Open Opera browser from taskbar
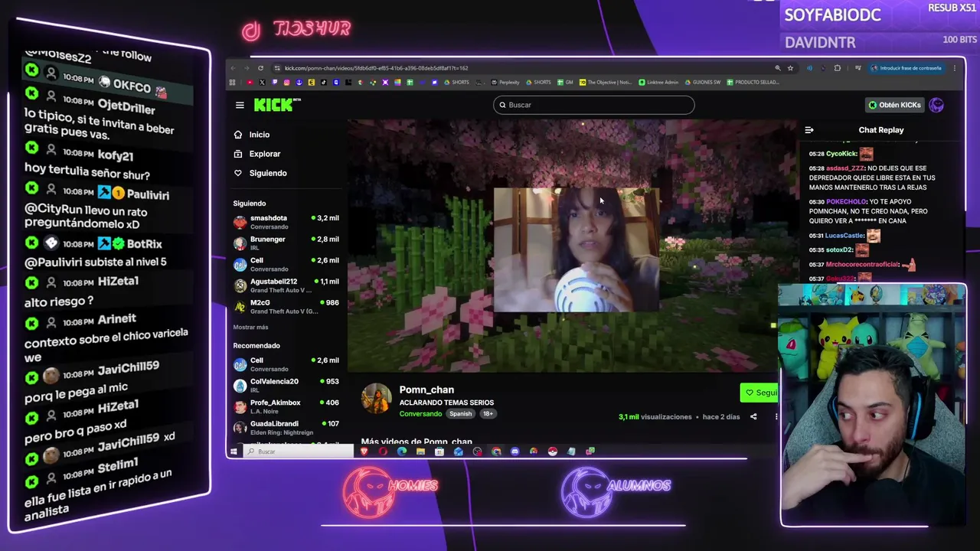 [x=383, y=452]
